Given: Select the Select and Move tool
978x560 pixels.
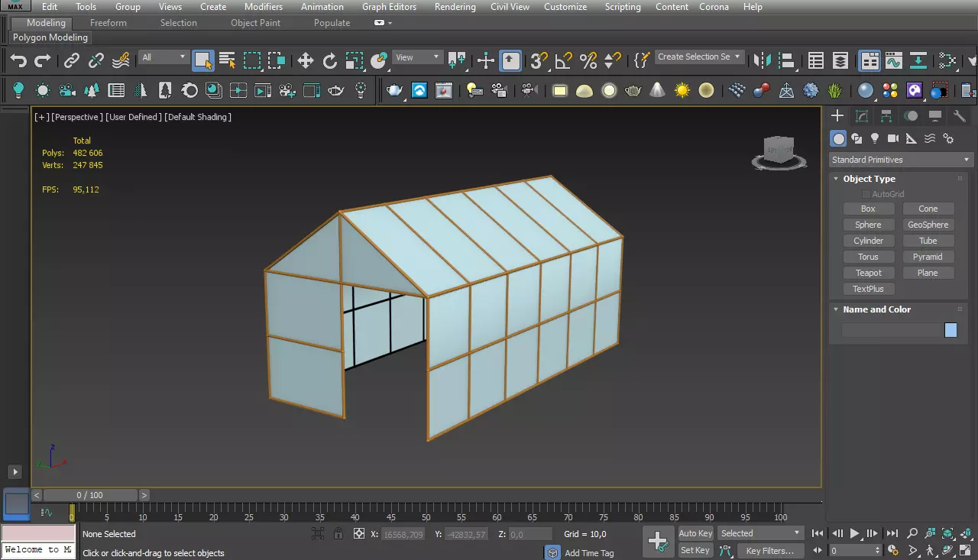Looking at the screenshot, I should tap(306, 60).
